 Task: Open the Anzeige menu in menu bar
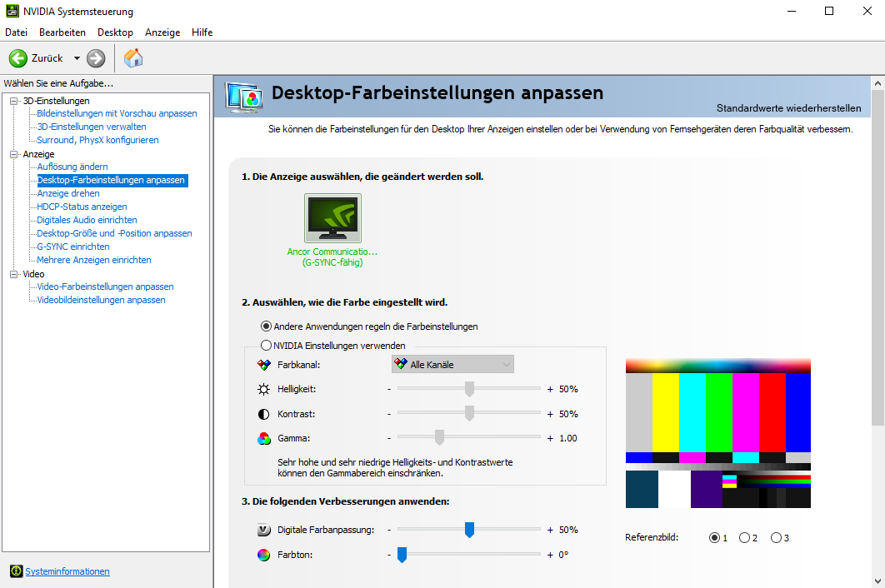pos(162,32)
